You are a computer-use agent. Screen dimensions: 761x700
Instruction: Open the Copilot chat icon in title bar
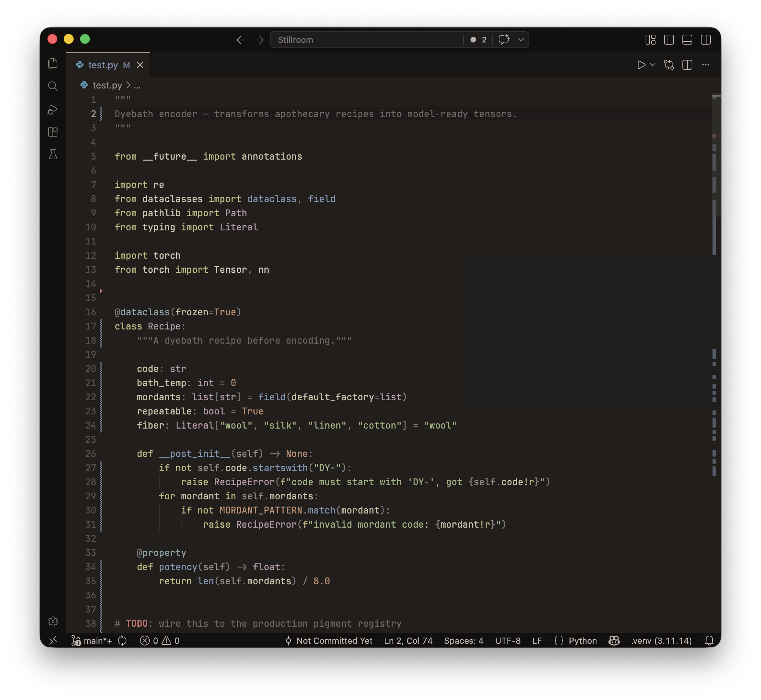click(504, 40)
